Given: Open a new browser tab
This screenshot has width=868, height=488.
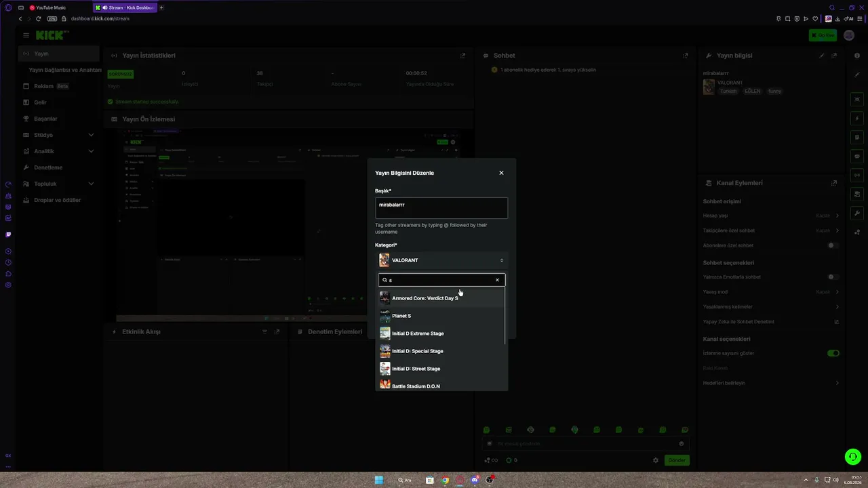Looking at the screenshot, I should 161,7.
